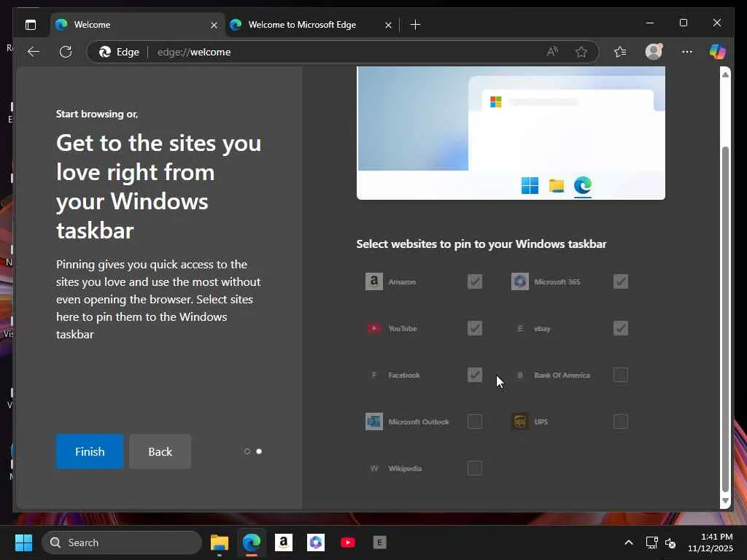Uncheck the YouTube checkbox

click(474, 328)
